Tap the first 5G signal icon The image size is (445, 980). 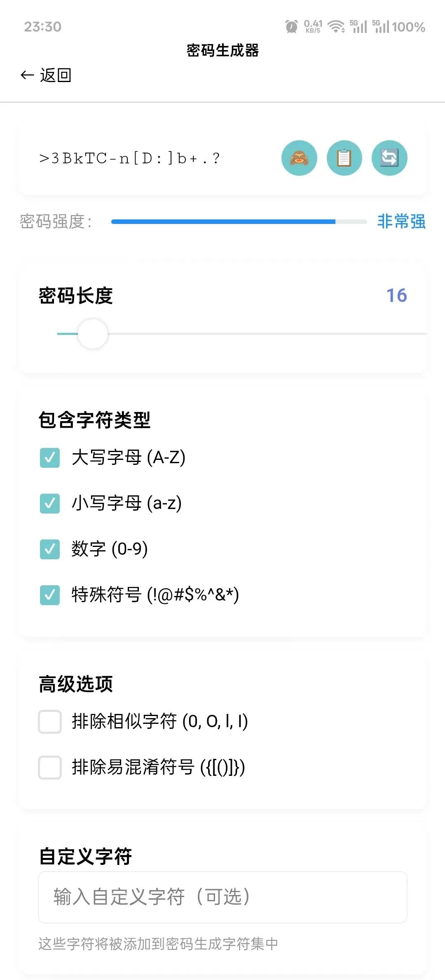[x=358, y=26]
